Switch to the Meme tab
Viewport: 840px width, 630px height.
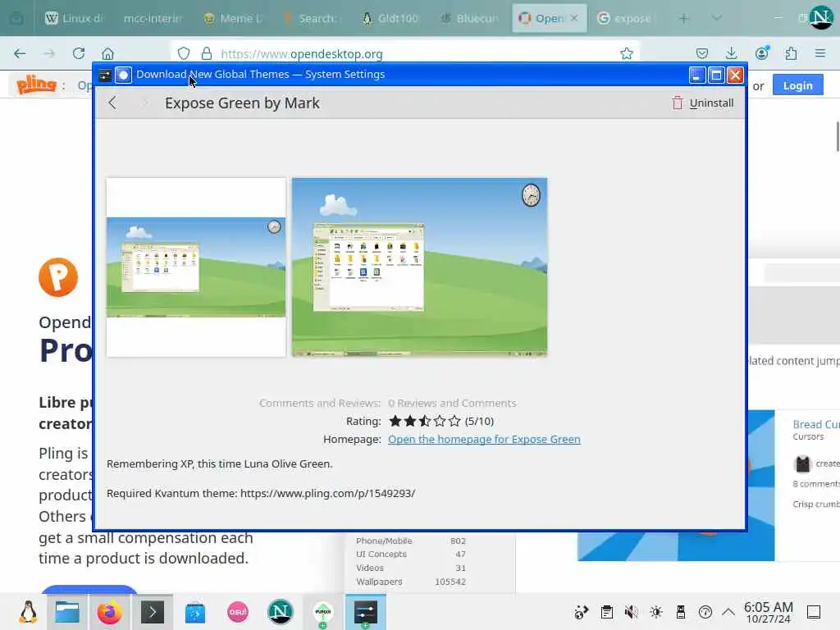pos(232,19)
